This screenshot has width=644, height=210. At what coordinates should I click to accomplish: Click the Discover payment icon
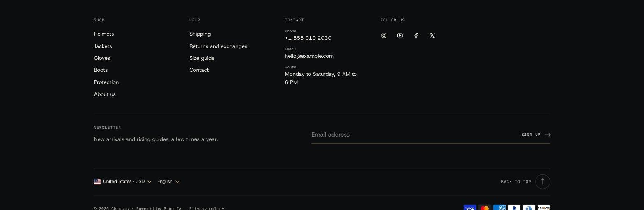(544, 208)
